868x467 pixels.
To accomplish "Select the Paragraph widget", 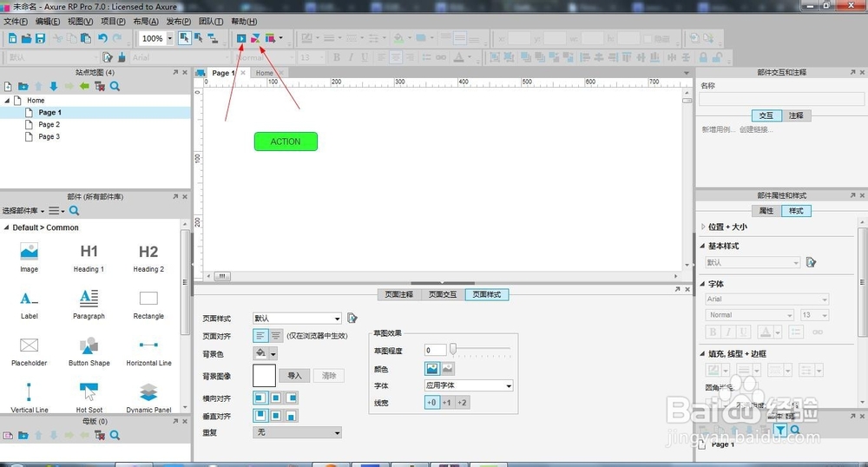I will (89, 305).
